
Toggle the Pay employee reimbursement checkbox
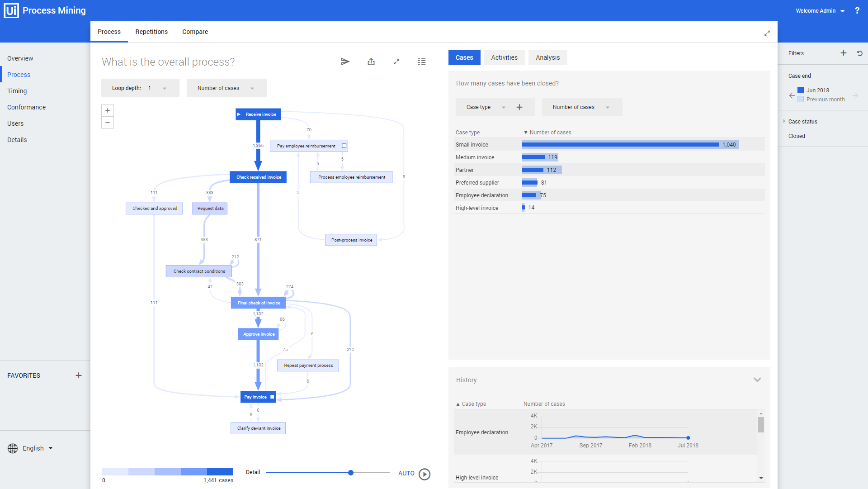click(x=344, y=146)
